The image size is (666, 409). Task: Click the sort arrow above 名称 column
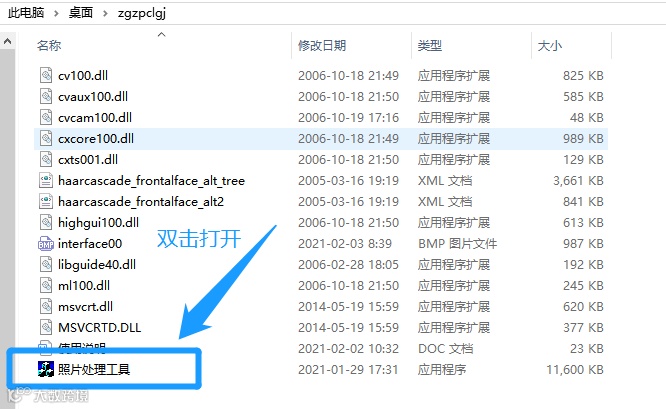[x=161, y=35]
